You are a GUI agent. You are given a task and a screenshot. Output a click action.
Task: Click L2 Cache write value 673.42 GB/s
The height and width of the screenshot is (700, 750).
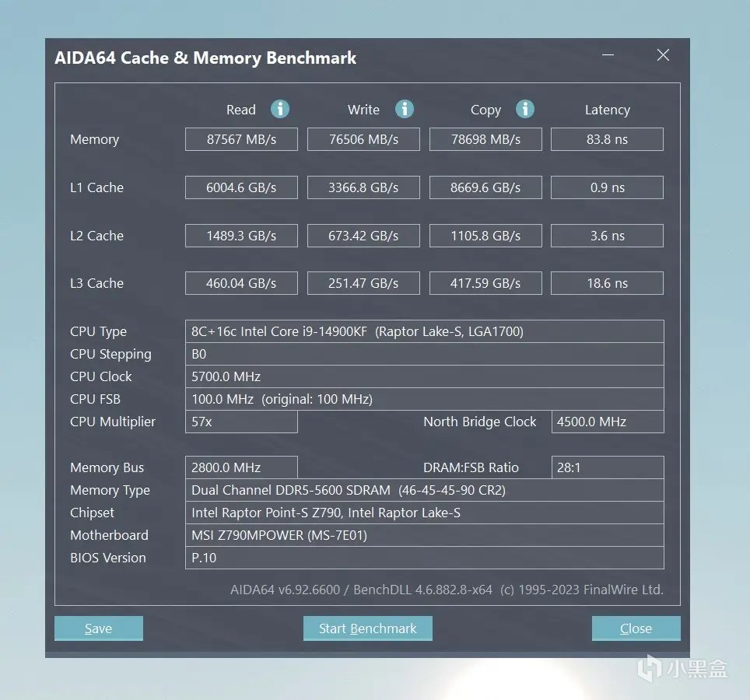coord(363,236)
